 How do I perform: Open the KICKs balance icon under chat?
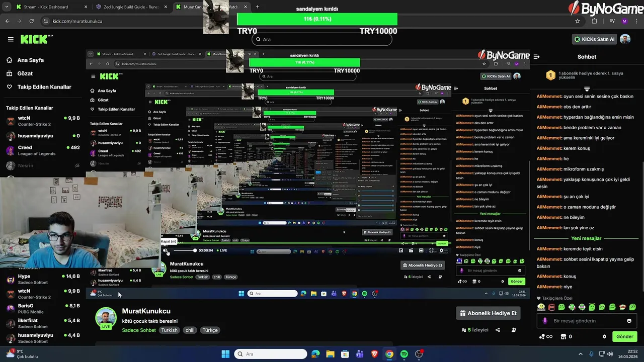[545, 337]
